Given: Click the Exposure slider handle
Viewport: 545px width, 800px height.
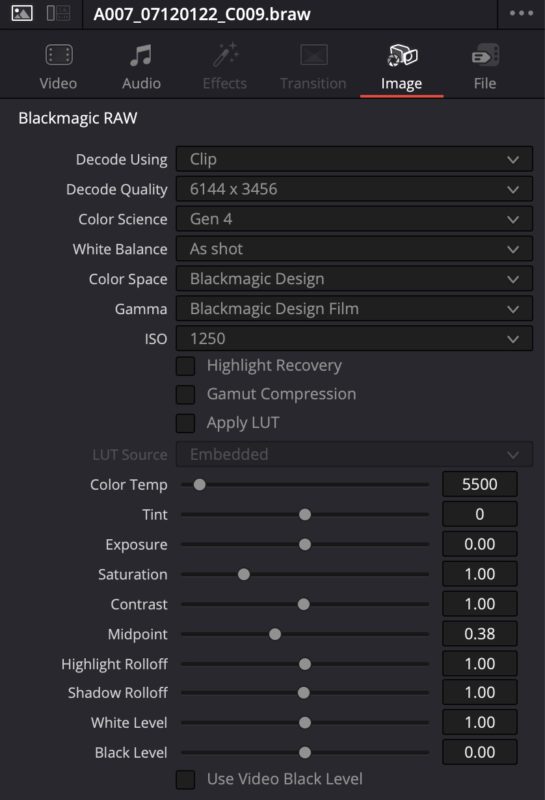Looking at the screenshot, I should coord(305,544).
